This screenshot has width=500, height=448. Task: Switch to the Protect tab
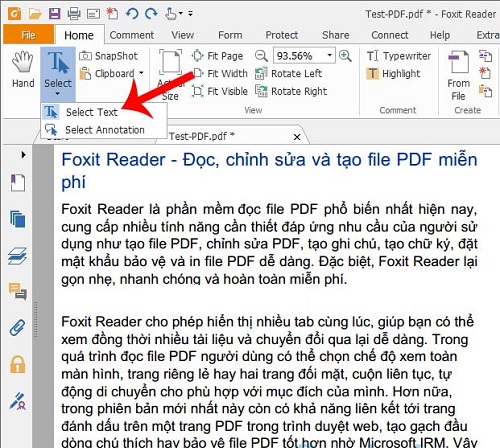click(x=282, y=35)
